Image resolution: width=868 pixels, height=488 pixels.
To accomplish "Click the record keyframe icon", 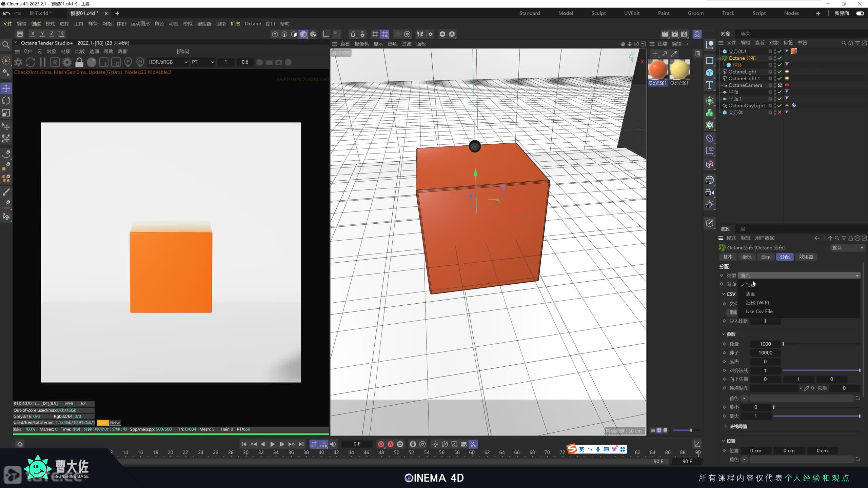I will click(x=381, y=444).
